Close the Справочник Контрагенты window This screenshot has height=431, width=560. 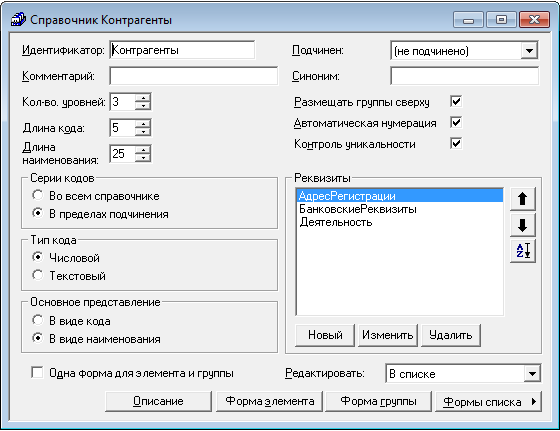534,20
